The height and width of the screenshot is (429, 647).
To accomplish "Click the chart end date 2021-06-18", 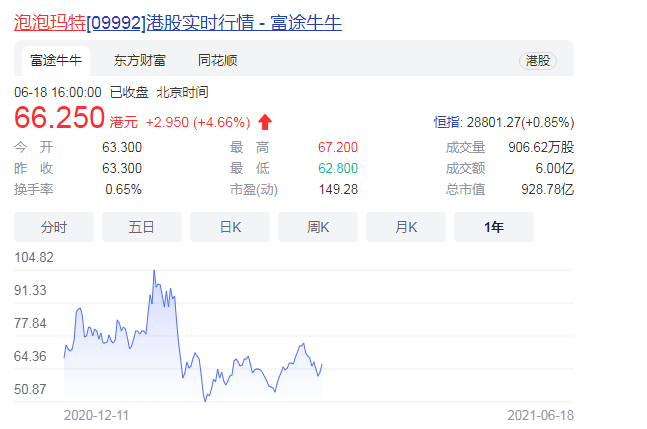I will (x=541, y=415).
